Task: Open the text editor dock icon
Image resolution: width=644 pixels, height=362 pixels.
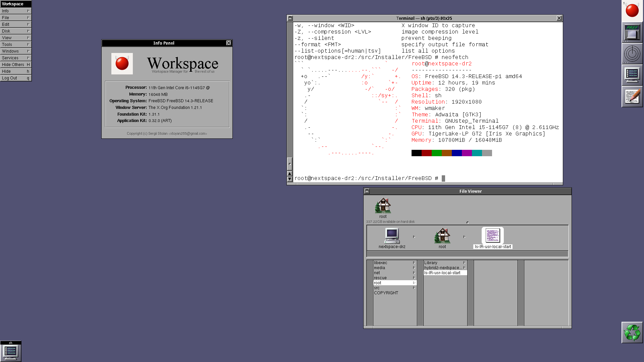Action: (632, 97)
